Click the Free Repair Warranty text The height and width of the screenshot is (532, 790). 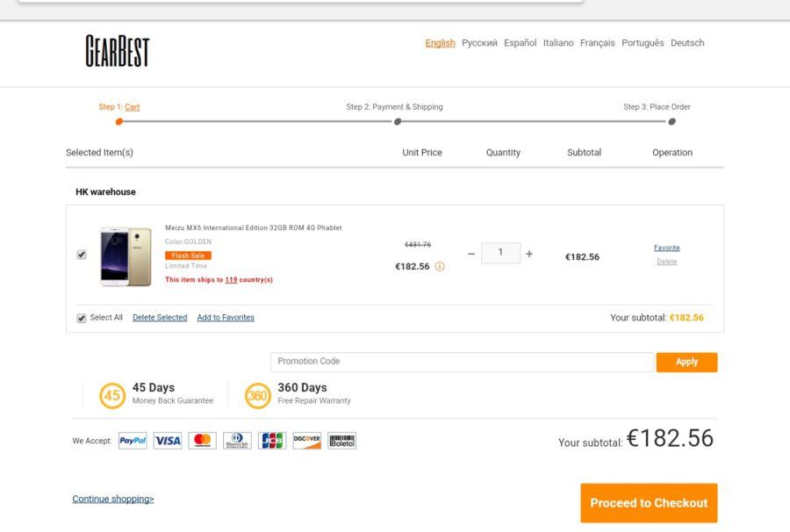314,400
